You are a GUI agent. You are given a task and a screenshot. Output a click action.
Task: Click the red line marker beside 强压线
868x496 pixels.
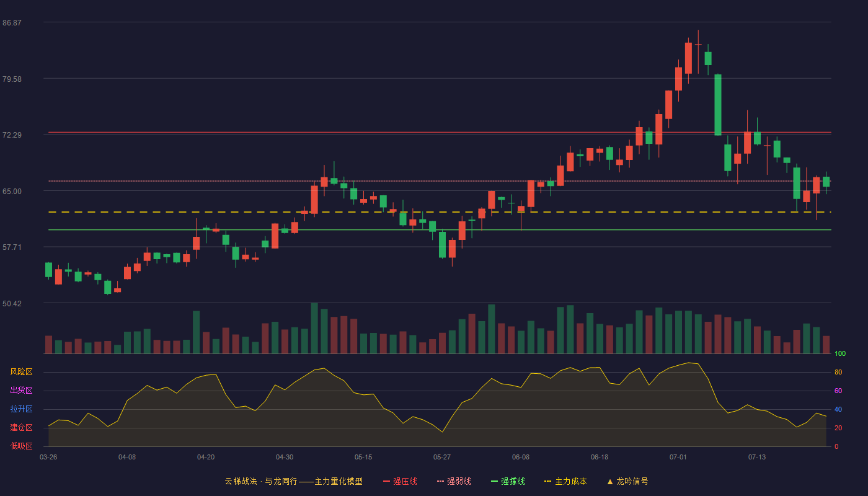click(x=386, y=481)
